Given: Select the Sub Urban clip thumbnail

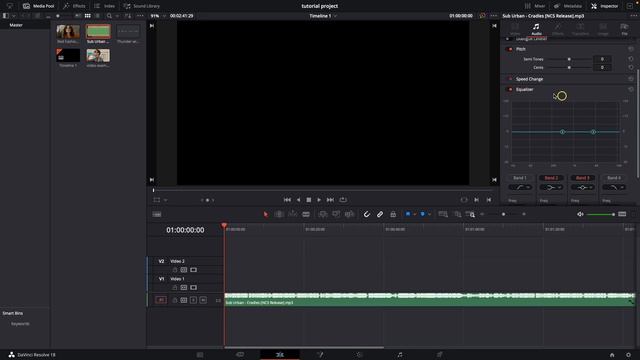Looking at the screenshot, I should pos(98,31).
